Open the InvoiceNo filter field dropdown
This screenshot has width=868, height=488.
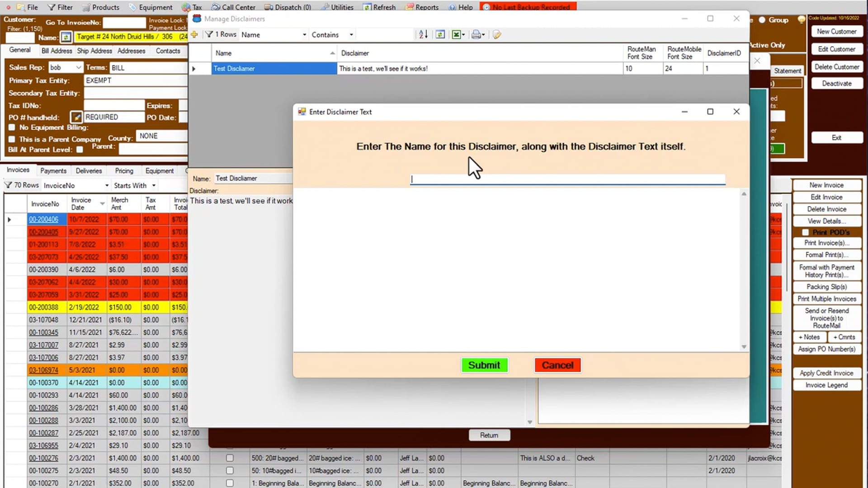click(x=107, y=186)
